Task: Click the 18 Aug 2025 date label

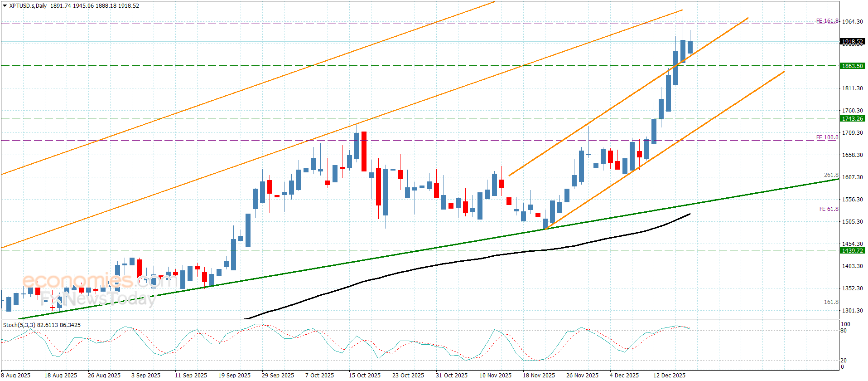Action: pyautogui.click(x=61, y=376)
